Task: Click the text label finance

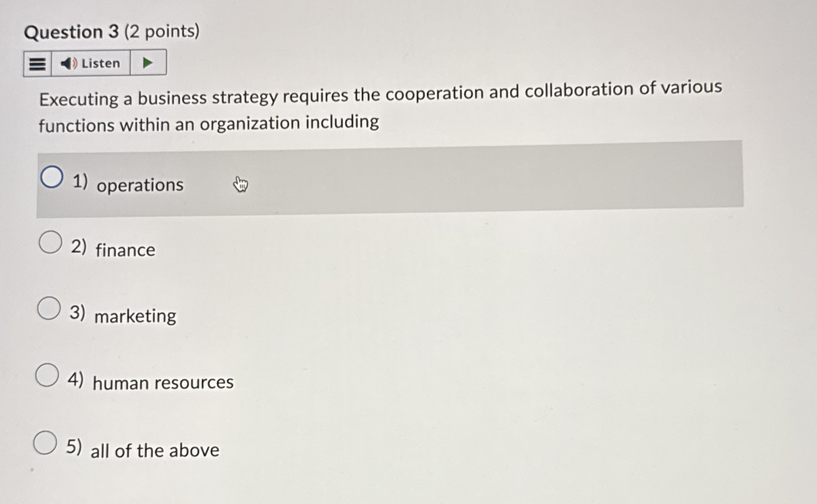Action: [x=125, y=250]
